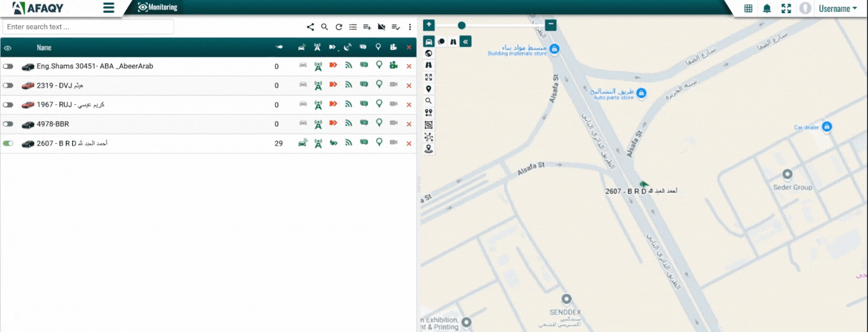Open the Username dropdown menu
Viewport: 868px width, 332px height.
(838, 9)
